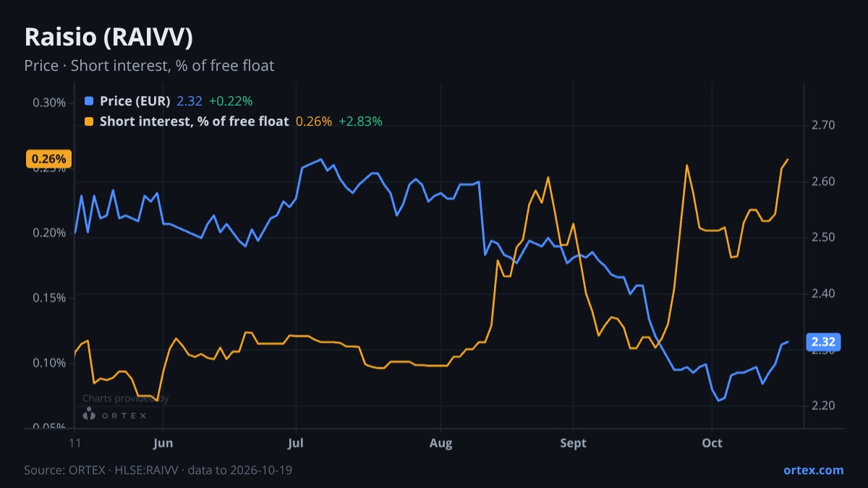Click the 0.26% value in the legend

click(314, 121)
